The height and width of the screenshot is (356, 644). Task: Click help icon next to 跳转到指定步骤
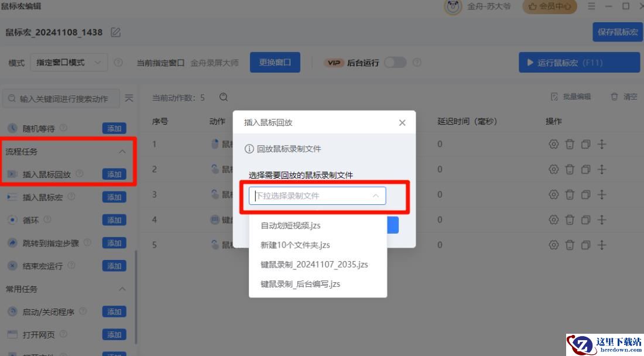coord(87,242)
